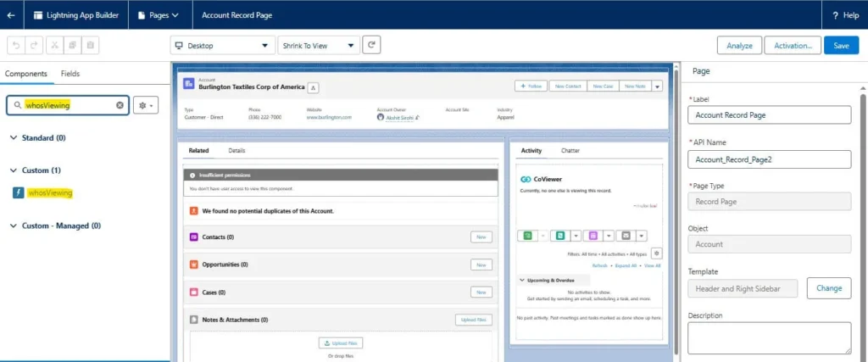Click the Change template button

click(x=828, y=288)
